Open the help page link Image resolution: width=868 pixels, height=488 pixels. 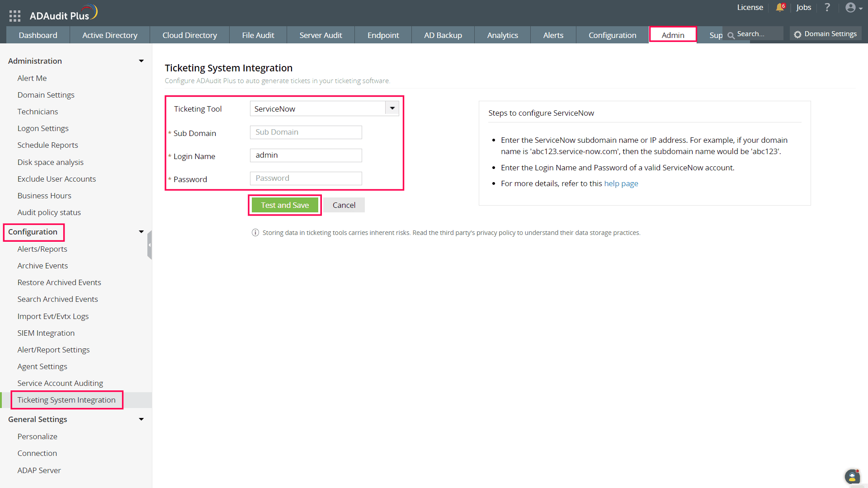[621, 183]
